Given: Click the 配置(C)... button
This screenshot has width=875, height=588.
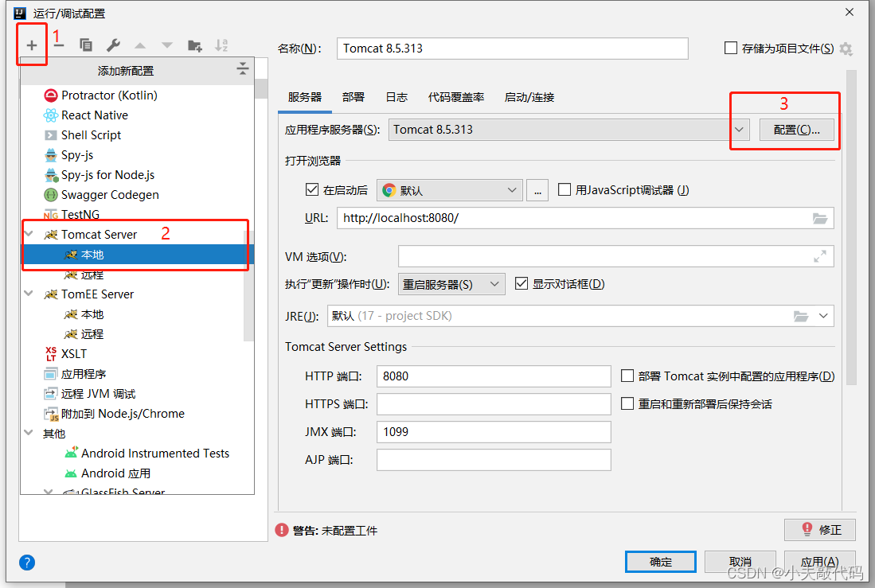Looking at the screenshot, I should click(796, 130).
